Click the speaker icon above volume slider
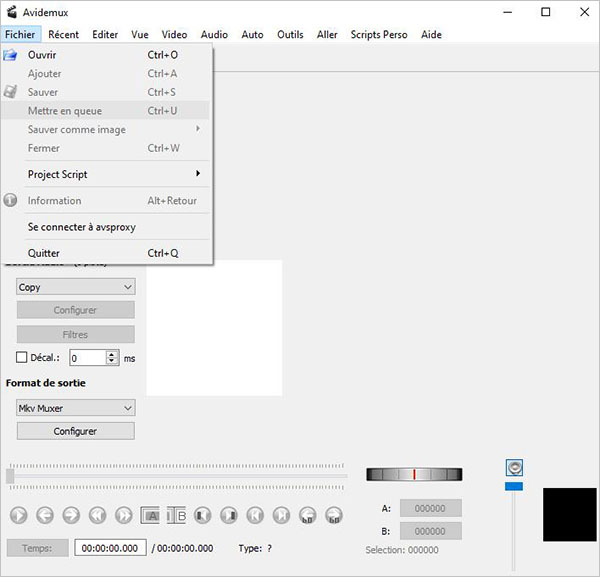Image resolution: width=600 pixels, height=577 pixels. (x=515, y=467)
